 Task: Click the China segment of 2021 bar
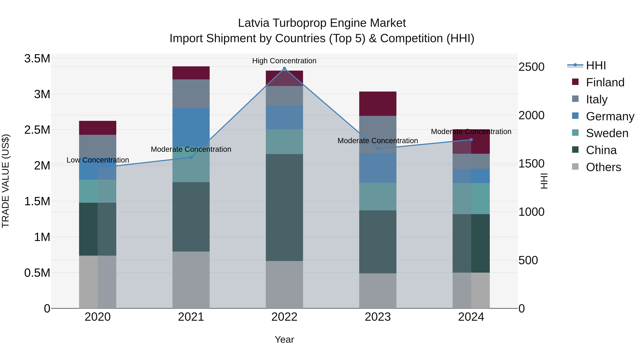coord(191,217)
